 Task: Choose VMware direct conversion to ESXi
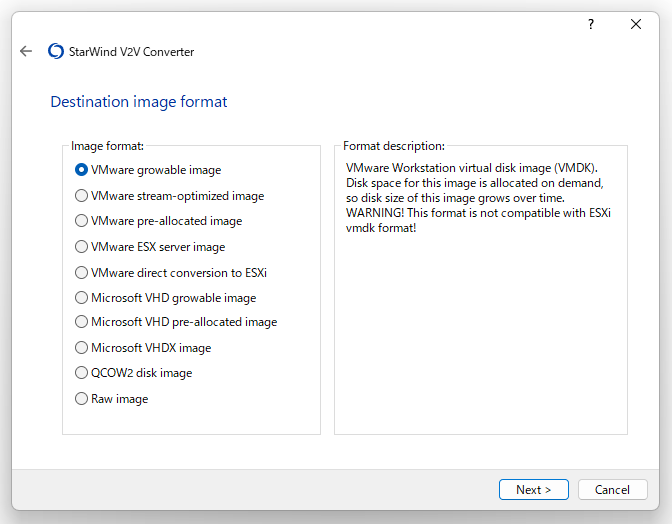171,272
